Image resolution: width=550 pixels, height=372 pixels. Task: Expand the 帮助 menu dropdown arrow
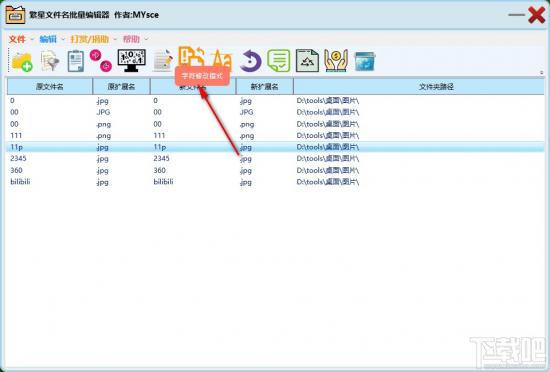click(147, 39)
